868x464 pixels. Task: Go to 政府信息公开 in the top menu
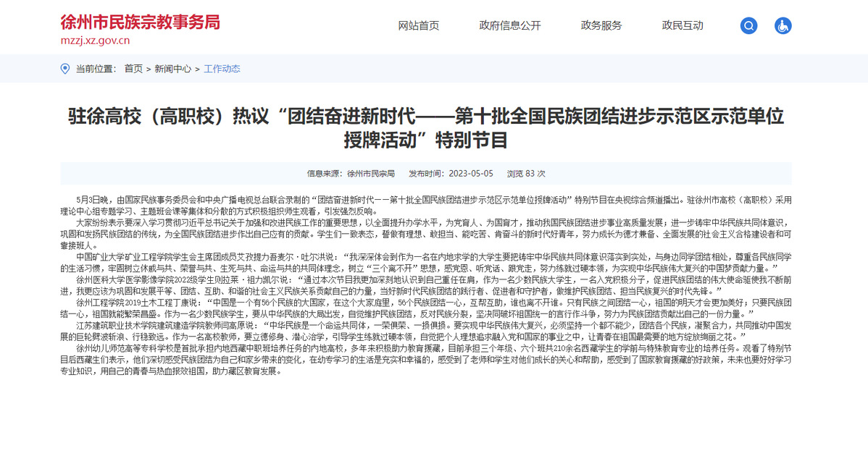click(509, 25)
